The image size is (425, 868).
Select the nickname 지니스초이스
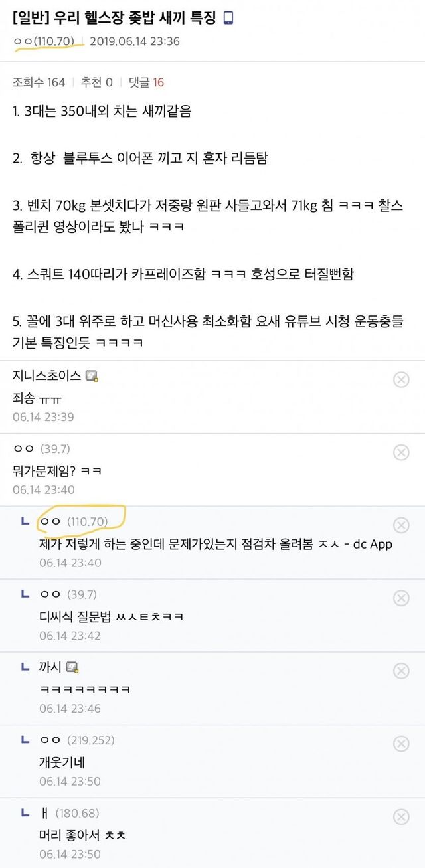(x=48, y=376)
